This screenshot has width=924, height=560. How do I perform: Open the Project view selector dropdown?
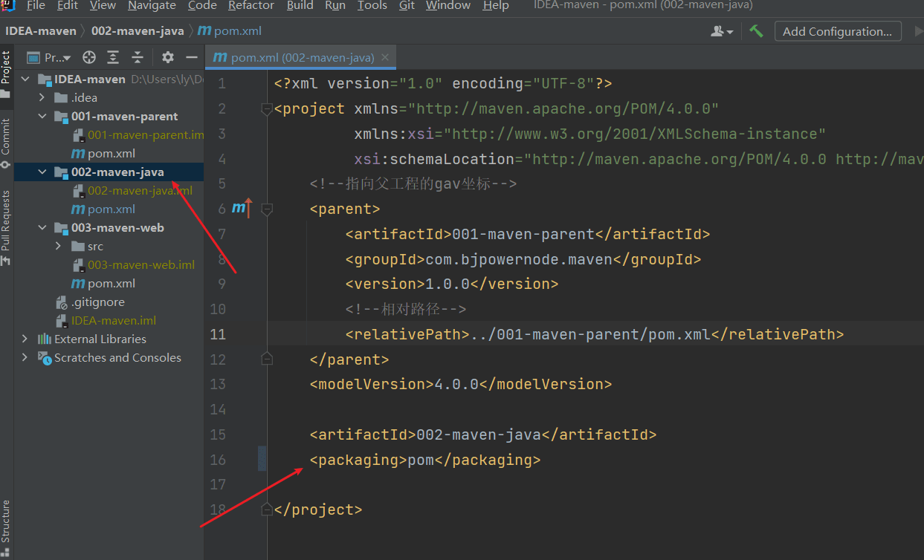tap(49, 57)
